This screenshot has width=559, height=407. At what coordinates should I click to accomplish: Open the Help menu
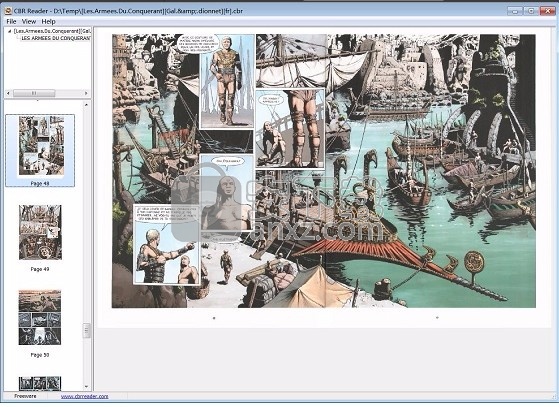click(48, 21)
